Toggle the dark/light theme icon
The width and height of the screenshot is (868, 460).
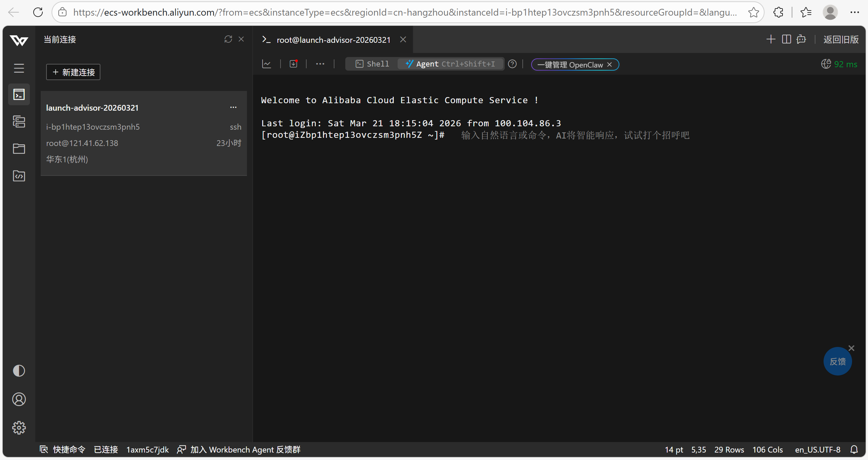pos(19,371)
